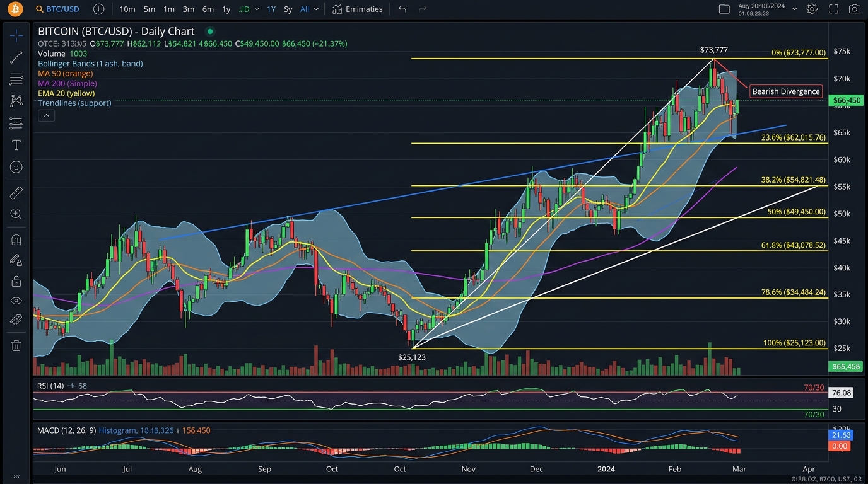Switch to the 10m timeframe

pos(127,9)
